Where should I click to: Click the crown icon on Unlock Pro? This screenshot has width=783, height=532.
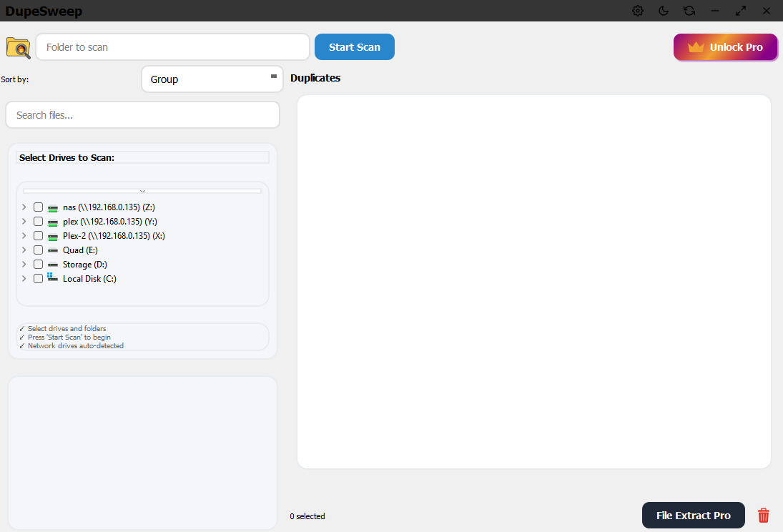pos(696,47)
